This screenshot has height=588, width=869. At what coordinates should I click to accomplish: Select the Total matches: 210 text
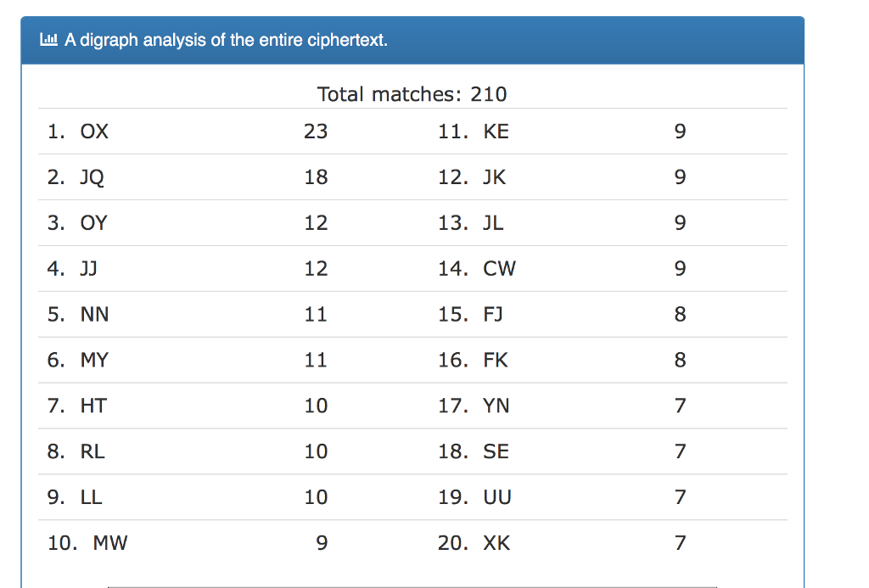coord(412,94)
